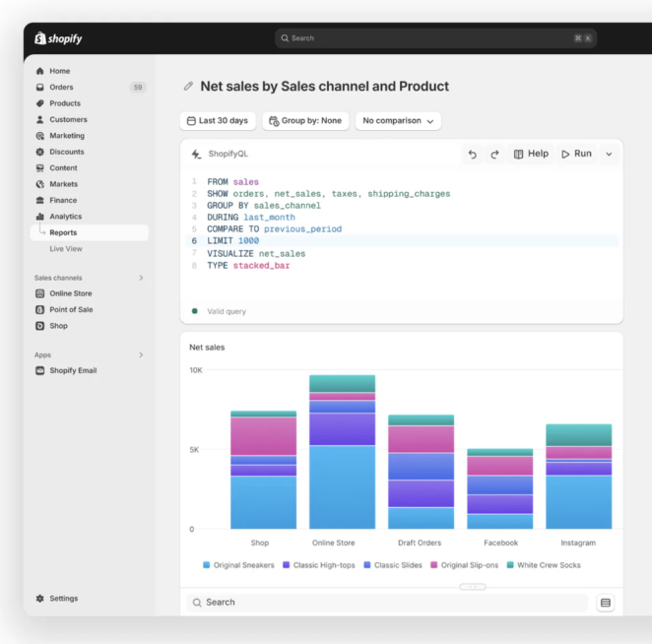Select Reports under Analytics
Image resolution: width=652 pixels, height=644 pixels.
89,232
